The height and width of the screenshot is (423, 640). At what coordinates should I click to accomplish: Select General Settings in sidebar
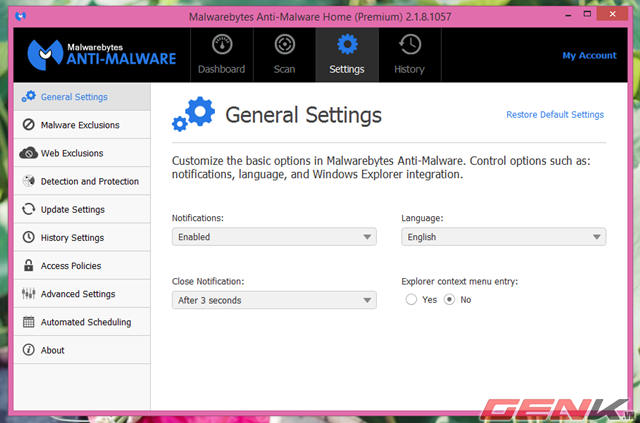tap(82, 97)
